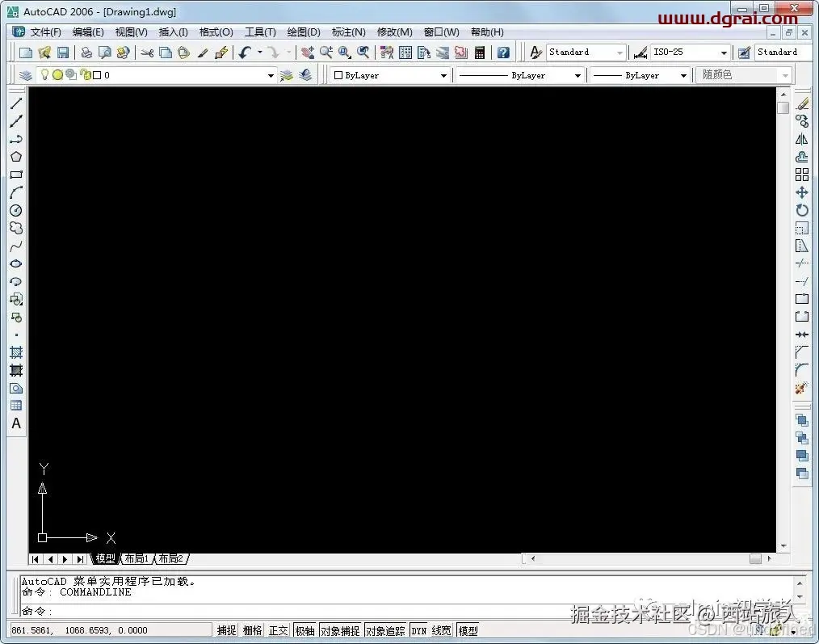The image size is (819, 644).
Task: Select the Rotate tool
Action: [x=801, y=209]
